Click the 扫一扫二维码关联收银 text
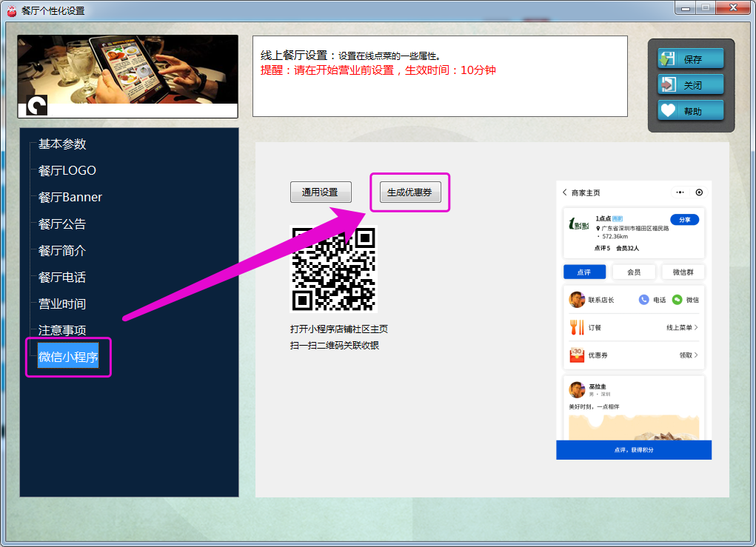Viewport: 756px width, 547px height. tap(335, 346)
